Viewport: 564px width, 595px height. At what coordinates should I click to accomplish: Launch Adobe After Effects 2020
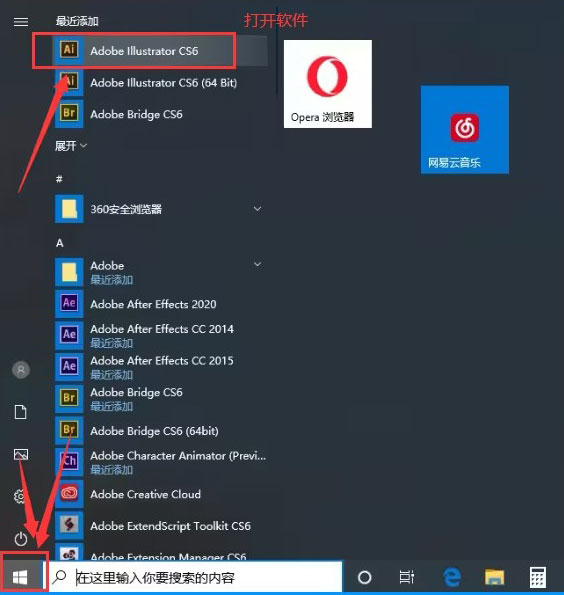coord(161,304)
